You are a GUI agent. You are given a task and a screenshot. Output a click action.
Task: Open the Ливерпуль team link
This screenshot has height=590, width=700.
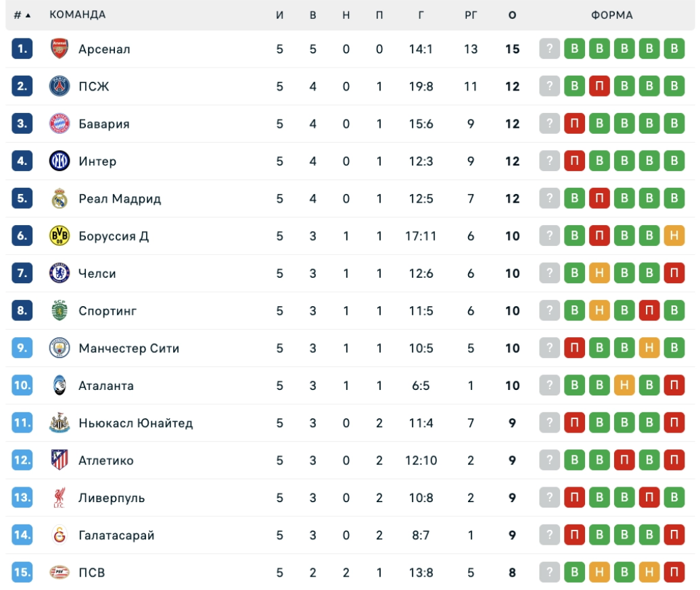[112, 498]
